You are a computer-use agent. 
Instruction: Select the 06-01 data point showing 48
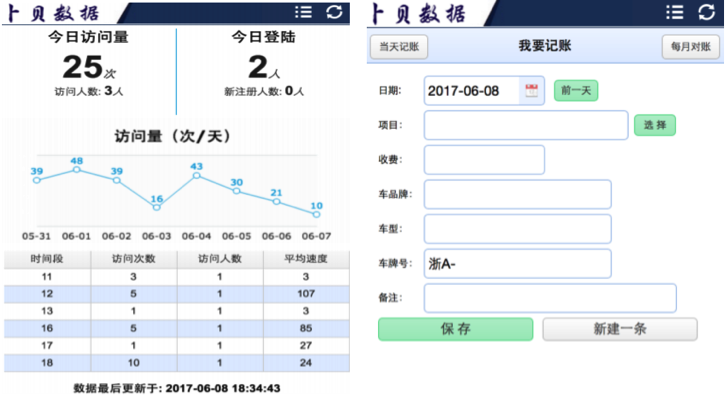tap(77, 170)
